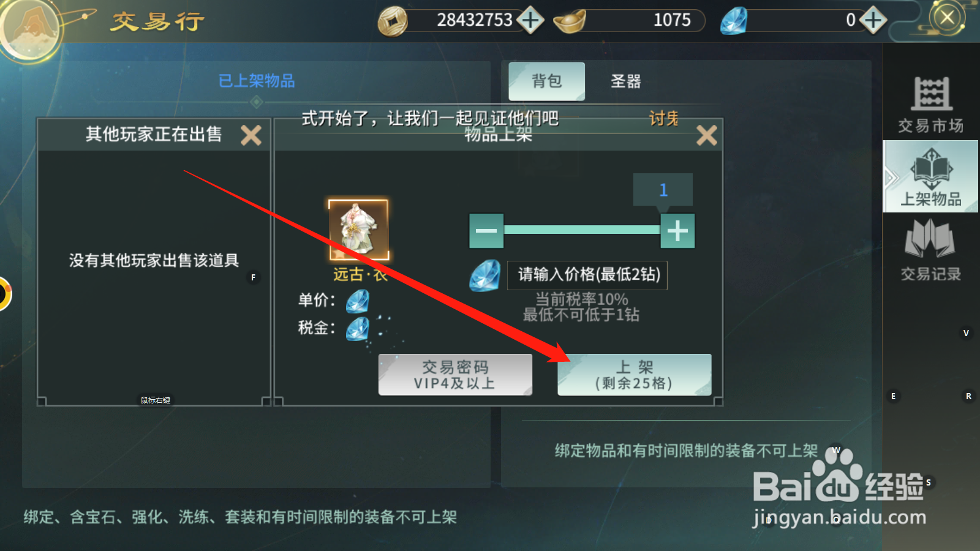
Task: Decrease quantity with the minus button
Action: tap(486, 231)
